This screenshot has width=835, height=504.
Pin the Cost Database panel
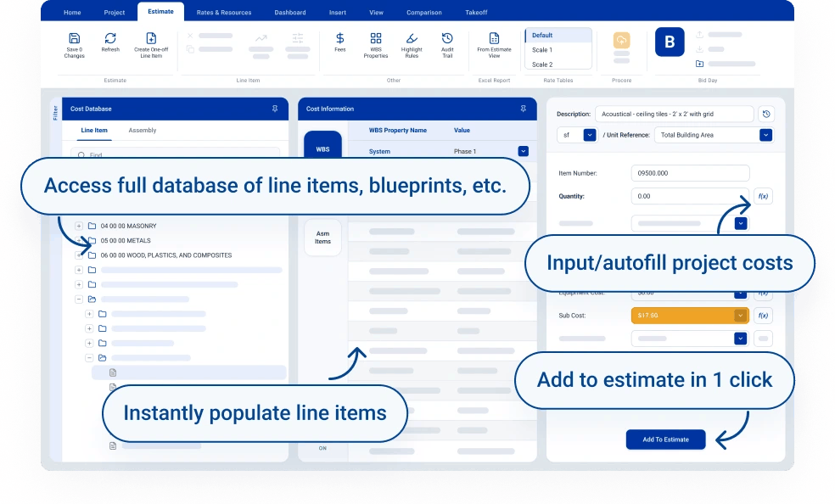click(x=275, y=109)
